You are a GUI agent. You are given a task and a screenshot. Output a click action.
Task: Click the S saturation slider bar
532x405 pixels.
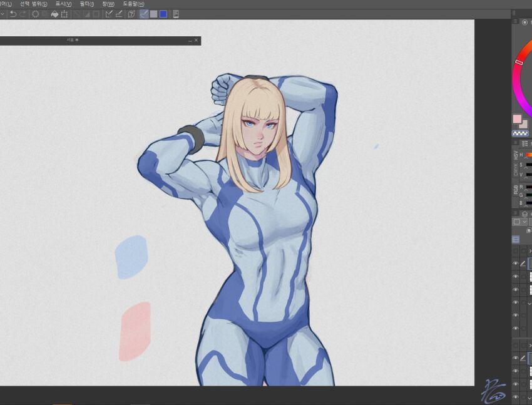529,165
